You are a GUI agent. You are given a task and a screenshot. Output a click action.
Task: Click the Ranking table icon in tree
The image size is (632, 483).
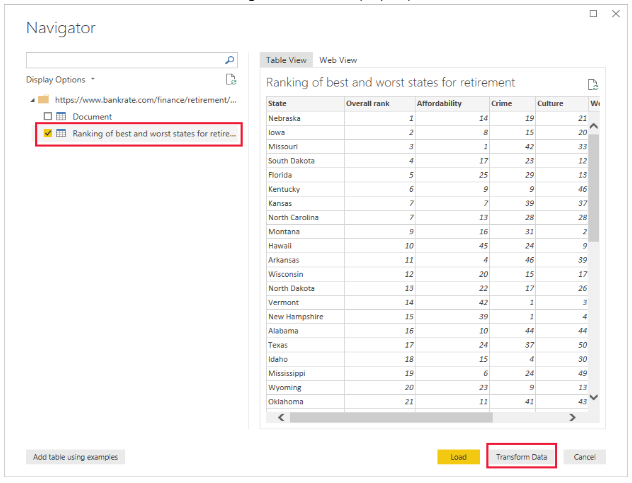coord(62,133)
